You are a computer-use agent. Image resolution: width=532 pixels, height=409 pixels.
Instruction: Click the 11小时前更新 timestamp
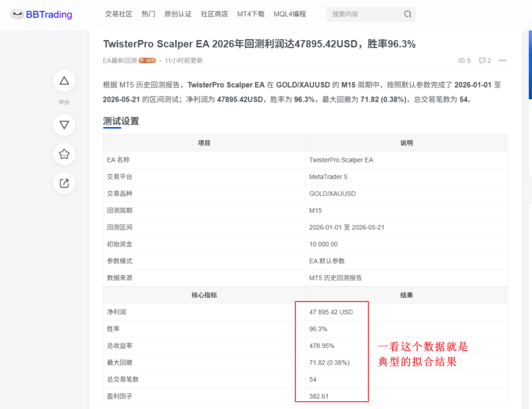click(183, 61)
